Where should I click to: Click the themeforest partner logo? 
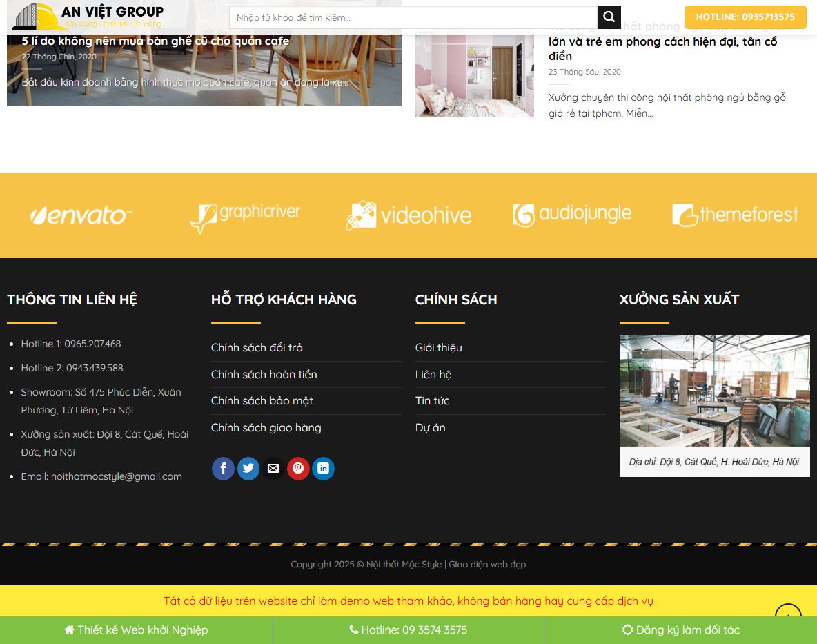(x=735, y=215)
